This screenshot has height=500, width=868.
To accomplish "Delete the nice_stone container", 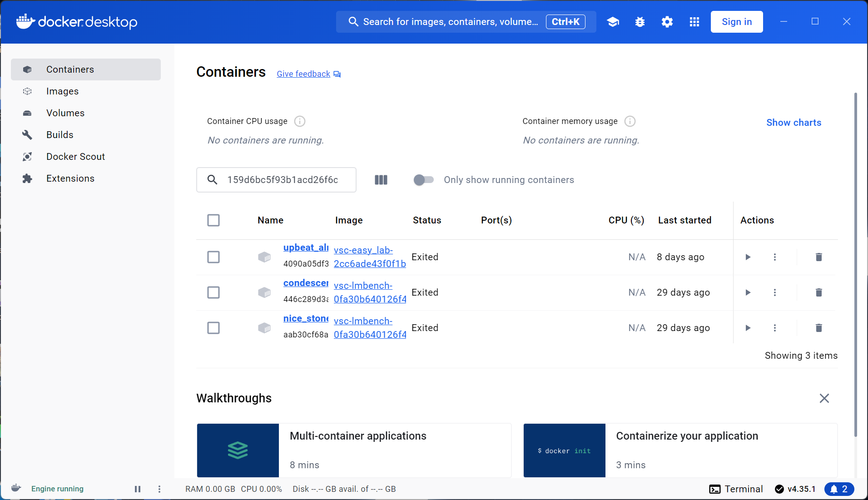I will point(819,328).
